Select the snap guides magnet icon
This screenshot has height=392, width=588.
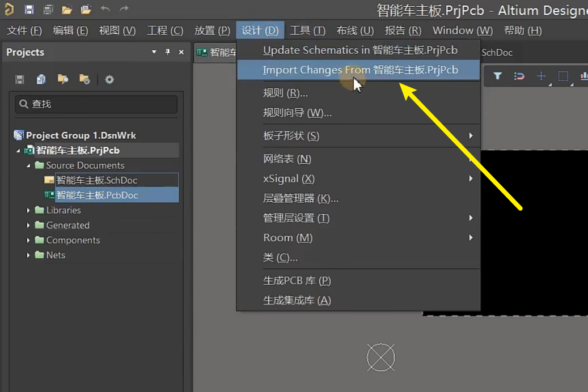point(519,76)
